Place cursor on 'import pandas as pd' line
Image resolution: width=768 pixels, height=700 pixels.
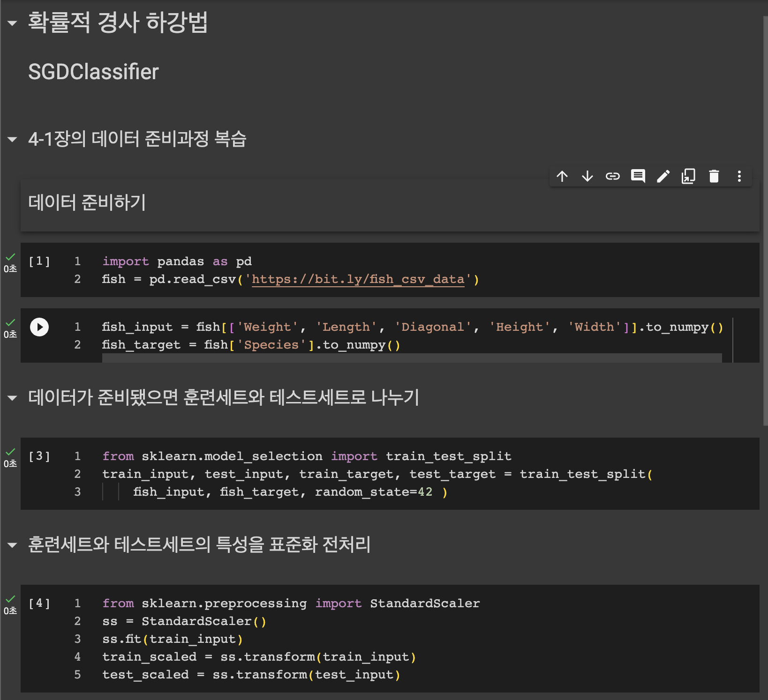pyautogui.click(x=177, y=261)
